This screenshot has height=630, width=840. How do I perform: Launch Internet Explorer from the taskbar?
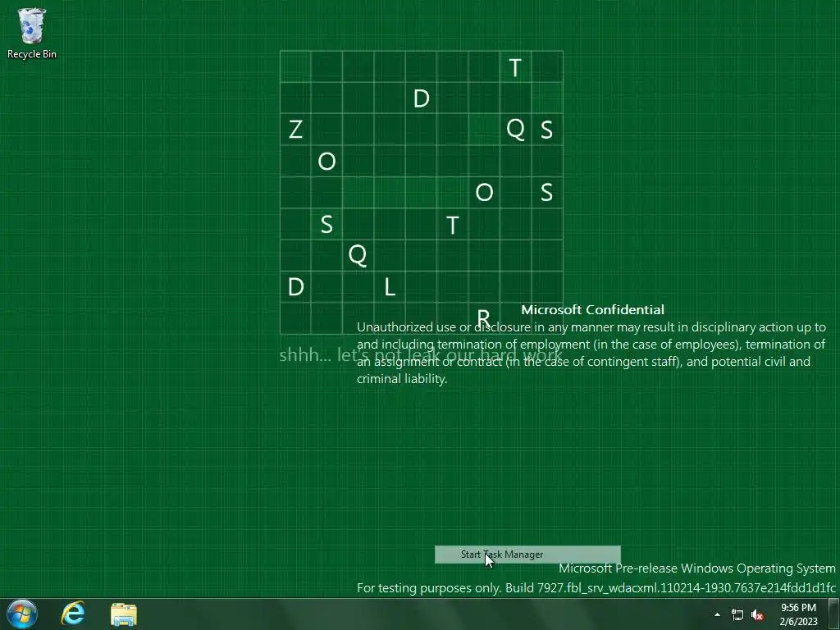[73, 614]
